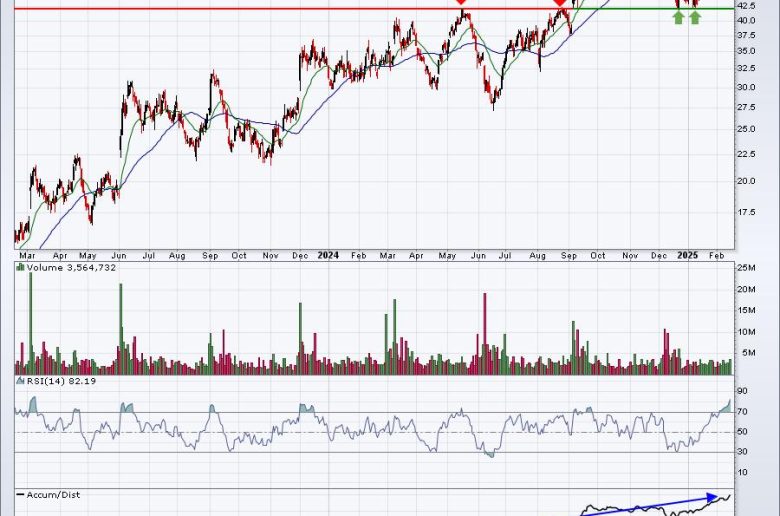Click the 42.5 price axis label
Screen dimensions: 780x516
[747, 5]
